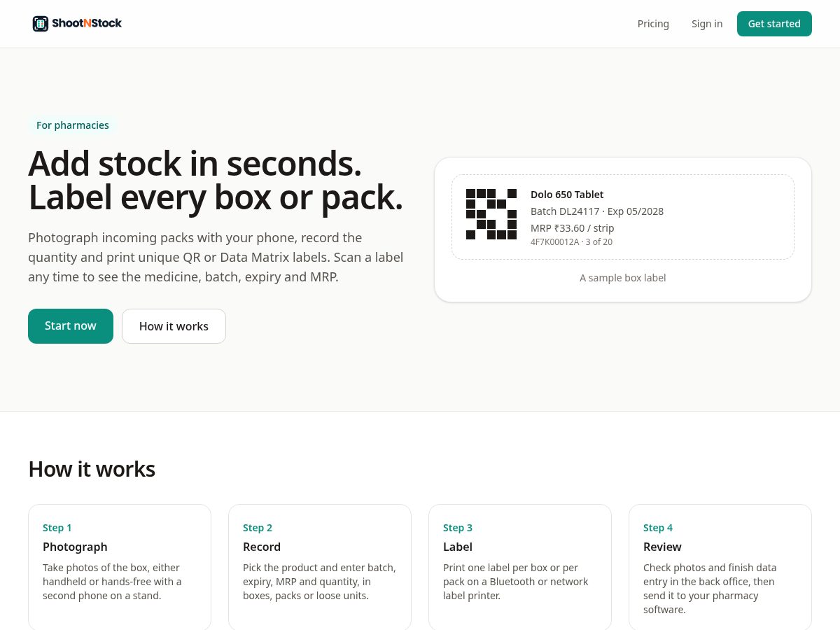Screen dimensions: 840x630
Task: Click the 'Label' card title
Action: tap(458, 547)
